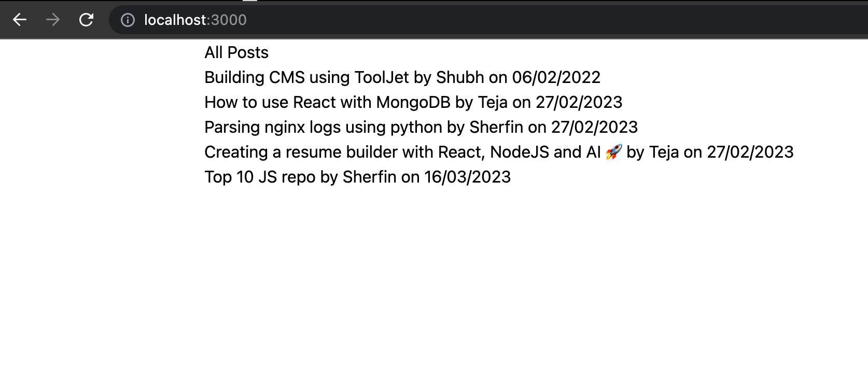This screenshot has width=868, height=389.
Task: Click Sherfin in the Top 10 JS repo line
Action: pyautogui.click(x=369, y=177)
